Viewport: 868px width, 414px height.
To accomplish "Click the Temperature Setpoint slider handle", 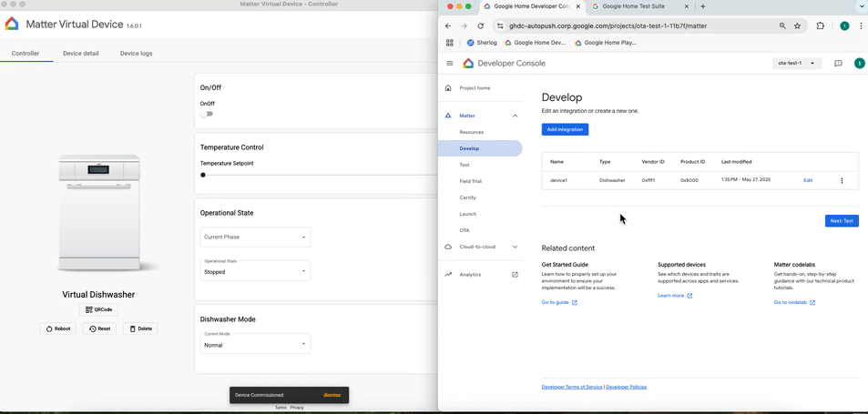I will tap(203, 175).
